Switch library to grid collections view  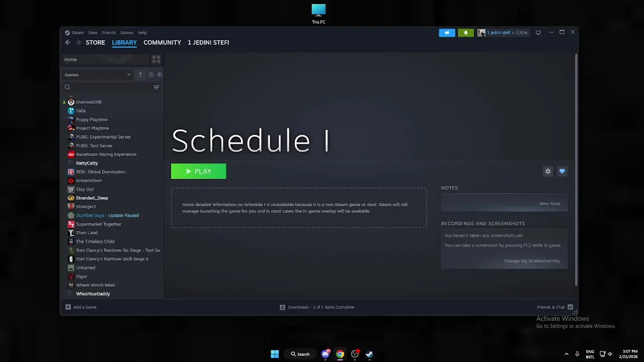point(156,59)
